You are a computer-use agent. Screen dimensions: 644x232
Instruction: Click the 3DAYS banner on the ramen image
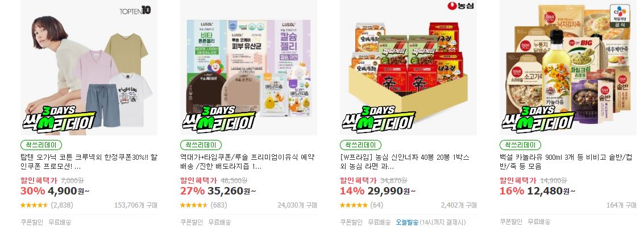tap(378, 118)
